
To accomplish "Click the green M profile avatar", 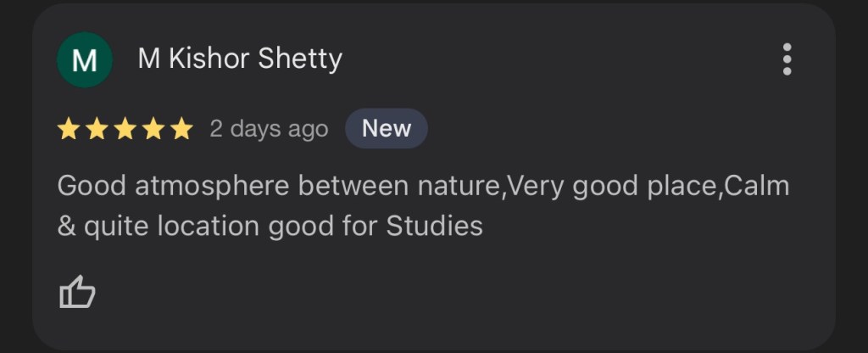I will coord(85,60).
